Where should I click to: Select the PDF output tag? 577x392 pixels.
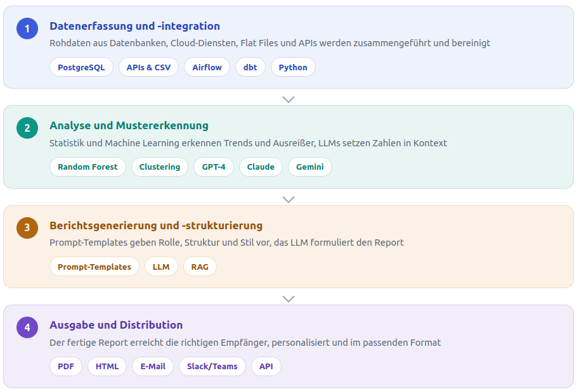(x=66, y=366)
